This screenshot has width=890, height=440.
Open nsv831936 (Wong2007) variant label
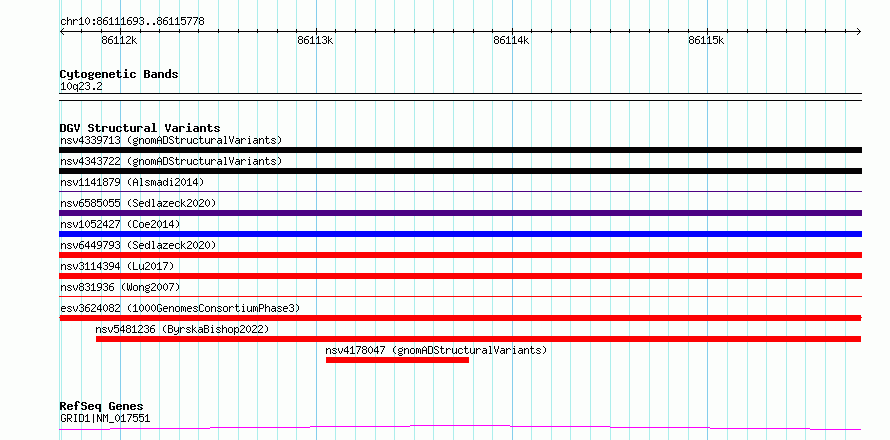pos(120,287)
